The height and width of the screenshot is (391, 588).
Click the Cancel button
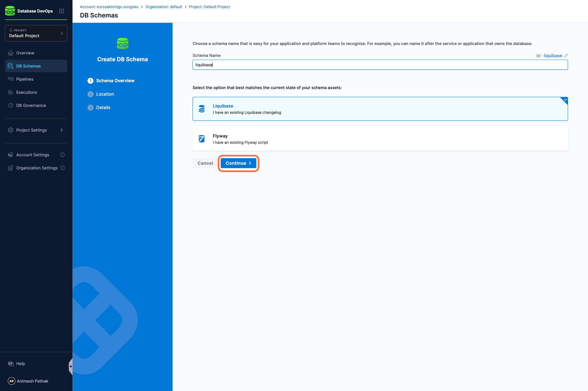pyautogui.click(x=205, y=163)
